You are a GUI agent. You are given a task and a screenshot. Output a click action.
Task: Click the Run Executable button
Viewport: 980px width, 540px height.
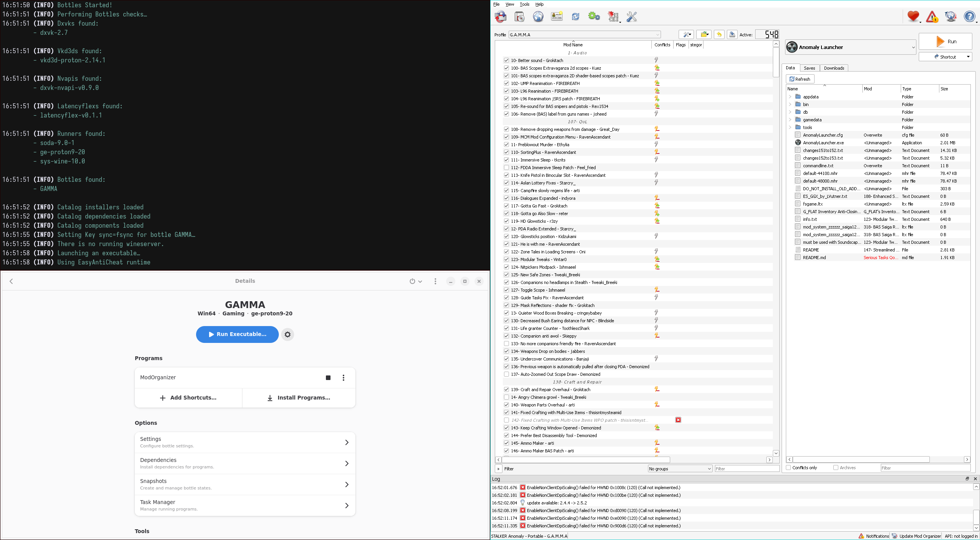coord(237,334)
